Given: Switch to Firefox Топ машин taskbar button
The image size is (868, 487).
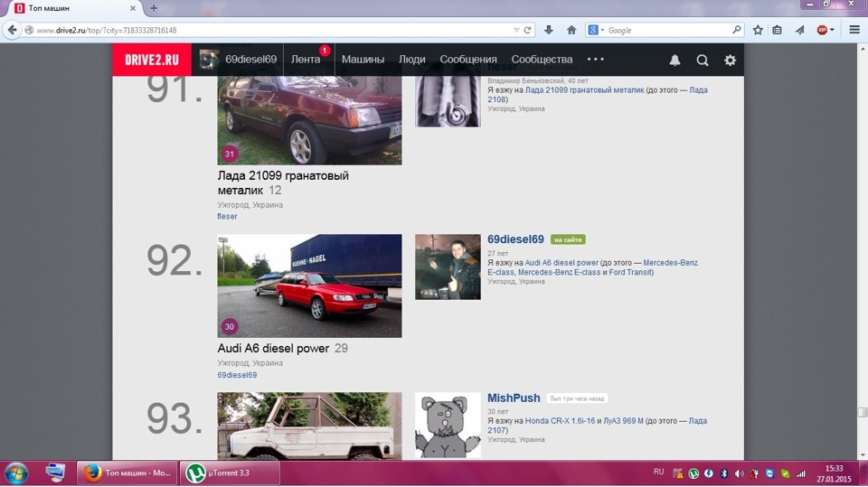Looking at the screenshot, I should (127, 473).
